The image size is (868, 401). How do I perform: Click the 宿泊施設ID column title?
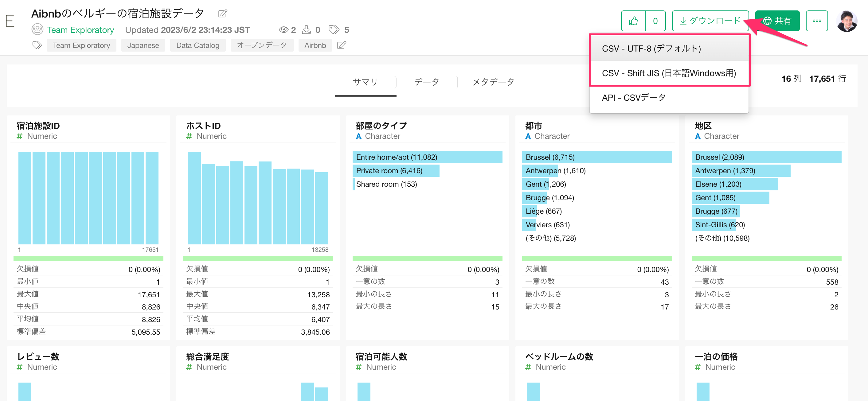(38, 126)
